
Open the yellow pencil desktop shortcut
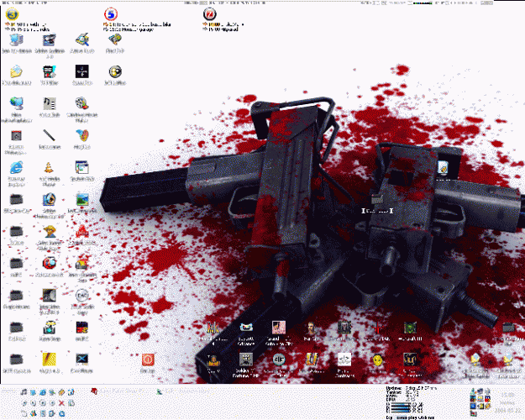click(x=50, y=360)
